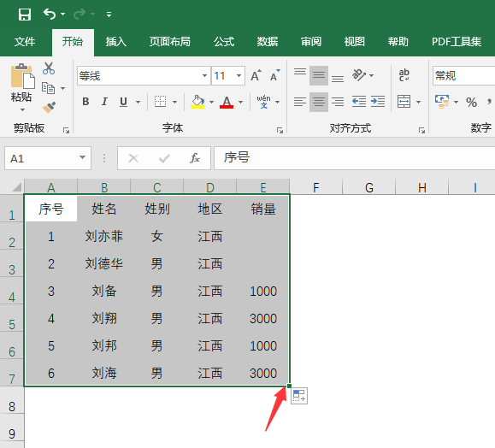Switch to the 插入 tab
The width and height of the screenshot is (495, 448).
[116, 42]
